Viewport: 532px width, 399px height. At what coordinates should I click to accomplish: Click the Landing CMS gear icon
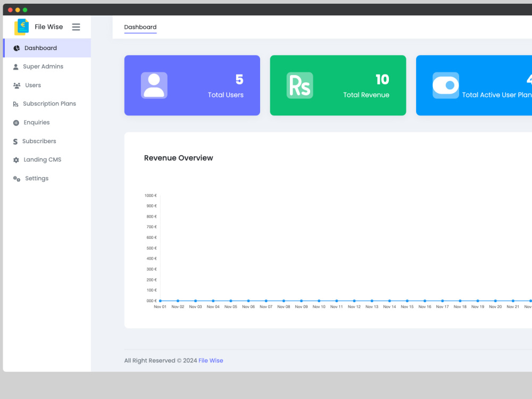[x=16, y=160]
